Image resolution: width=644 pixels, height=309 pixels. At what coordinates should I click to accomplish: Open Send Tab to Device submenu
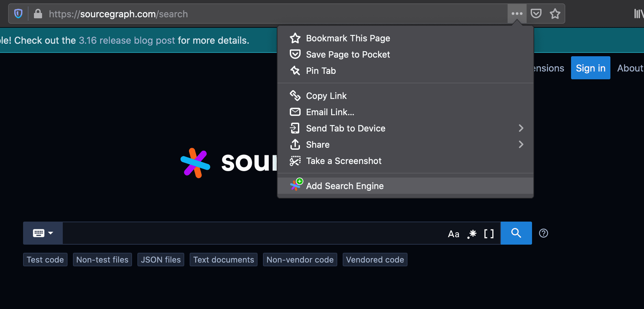coord(405,128)
